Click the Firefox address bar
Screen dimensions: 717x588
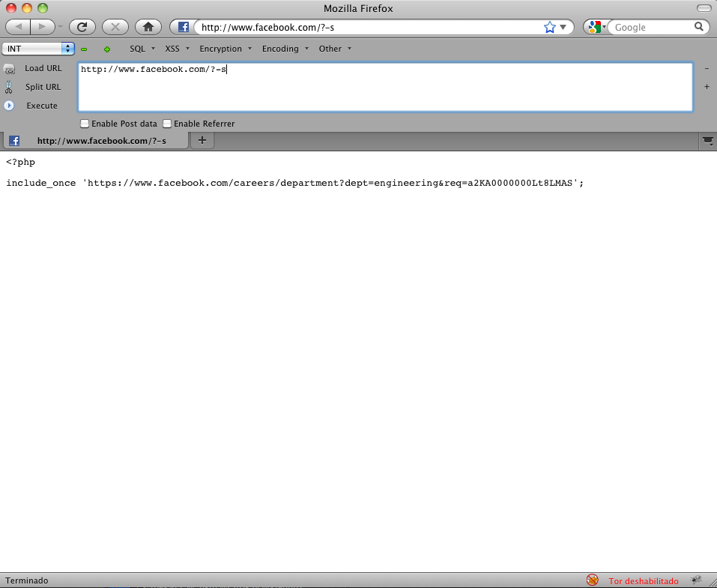[370, 28]
